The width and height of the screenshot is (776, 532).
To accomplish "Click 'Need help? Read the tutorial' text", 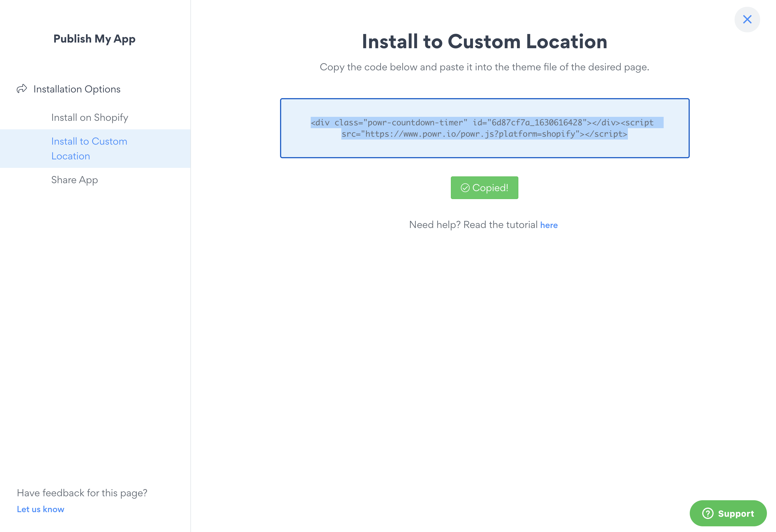I will coord(473,225).
